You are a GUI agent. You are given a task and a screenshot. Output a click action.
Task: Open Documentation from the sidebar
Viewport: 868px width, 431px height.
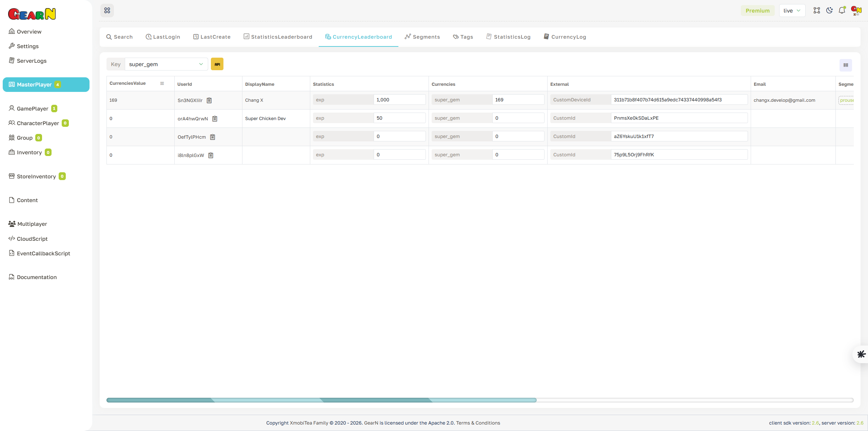click(x=36, y=277)
